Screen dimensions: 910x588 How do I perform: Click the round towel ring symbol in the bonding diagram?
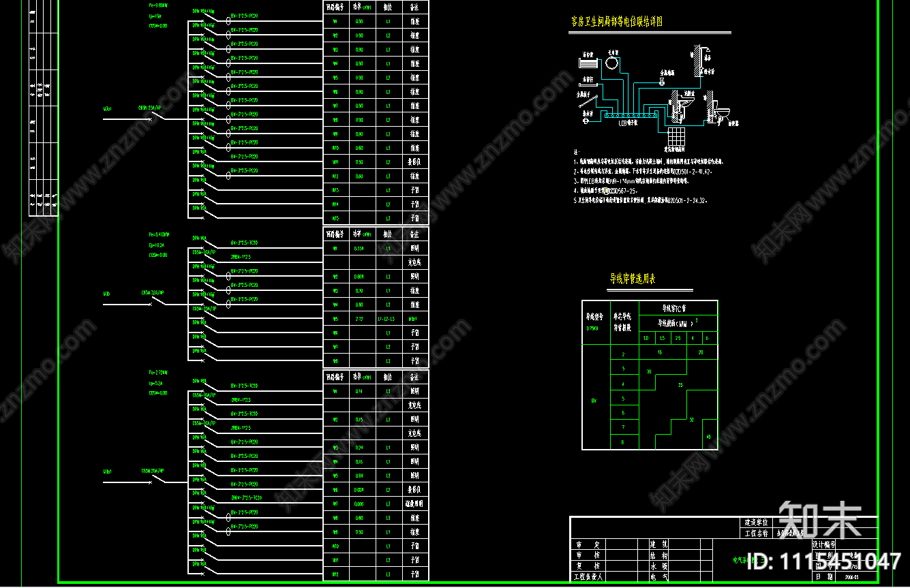612,63
